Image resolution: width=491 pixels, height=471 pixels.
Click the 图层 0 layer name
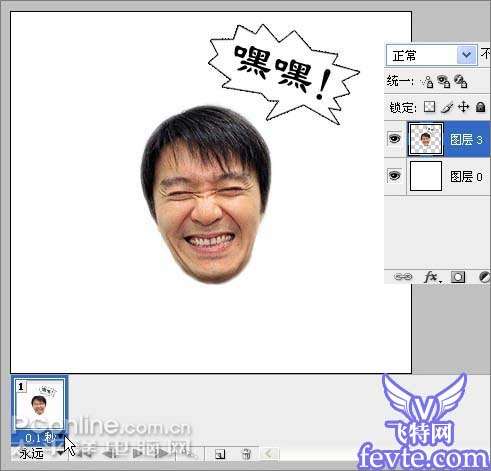coord(466,176)
